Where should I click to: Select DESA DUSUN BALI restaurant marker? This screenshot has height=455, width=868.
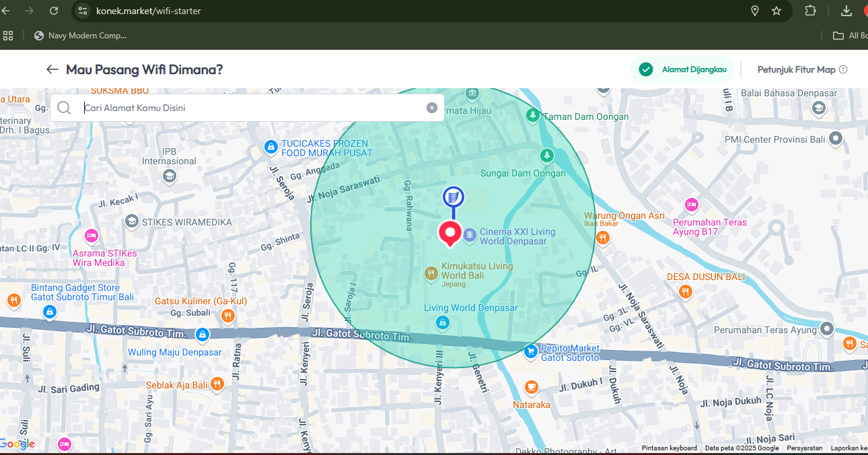pos(685,291)
